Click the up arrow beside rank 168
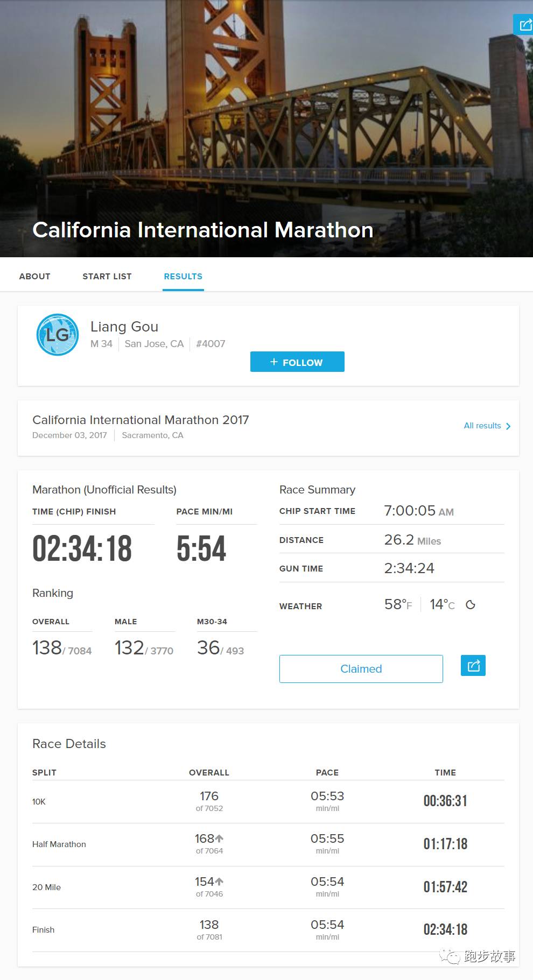The height and width of the screenshot is (980, 533). coord(220,838)
